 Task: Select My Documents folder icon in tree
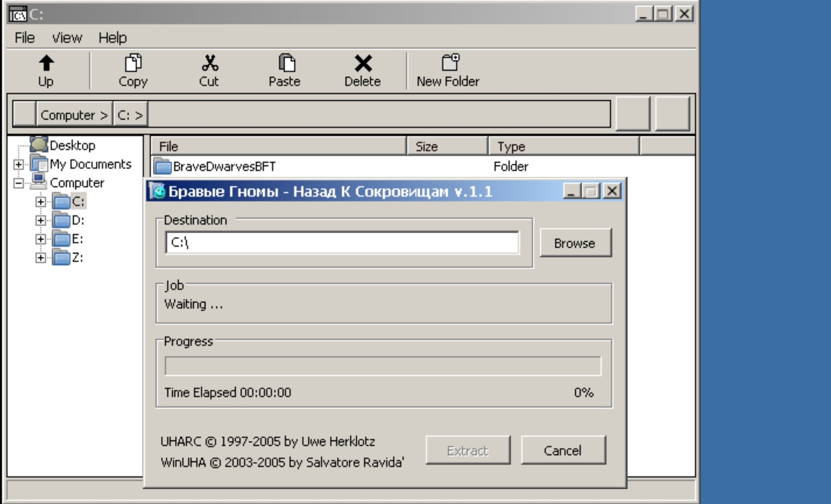39,164
